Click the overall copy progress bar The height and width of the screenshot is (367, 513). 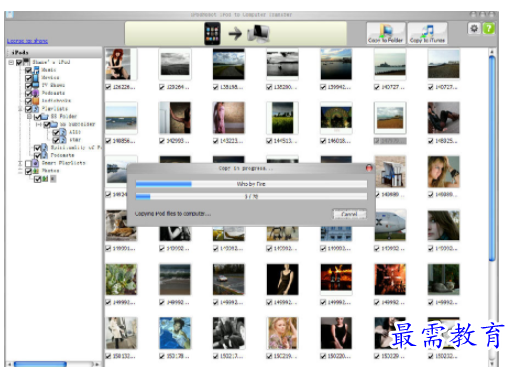point(251,196)
